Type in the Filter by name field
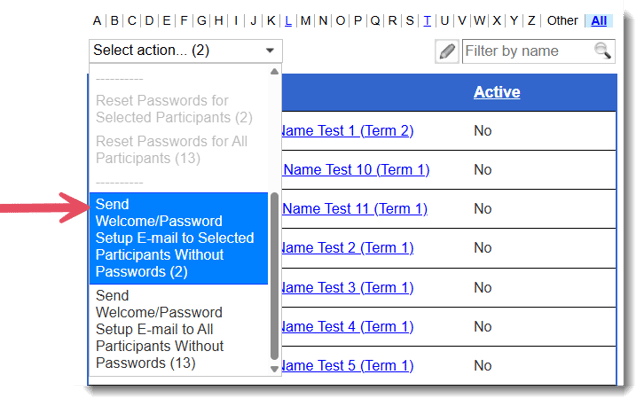The width and height of the screenshot is (644, 406). (x=527, y=50)
